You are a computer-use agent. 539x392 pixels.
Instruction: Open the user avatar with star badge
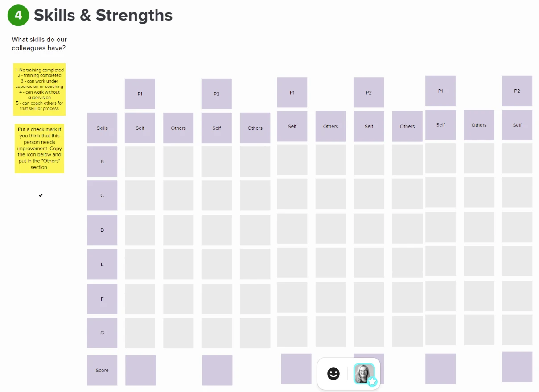pyautogui.click(x=365, y=374)
